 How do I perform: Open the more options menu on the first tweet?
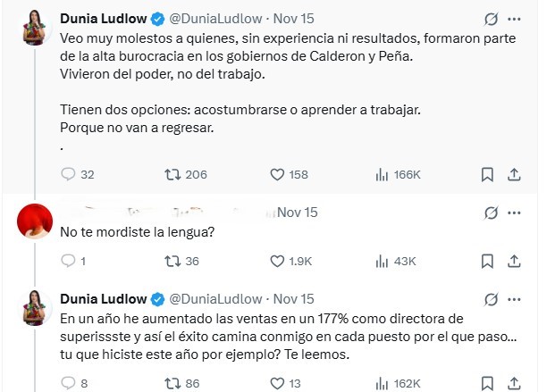coord(515,19)
